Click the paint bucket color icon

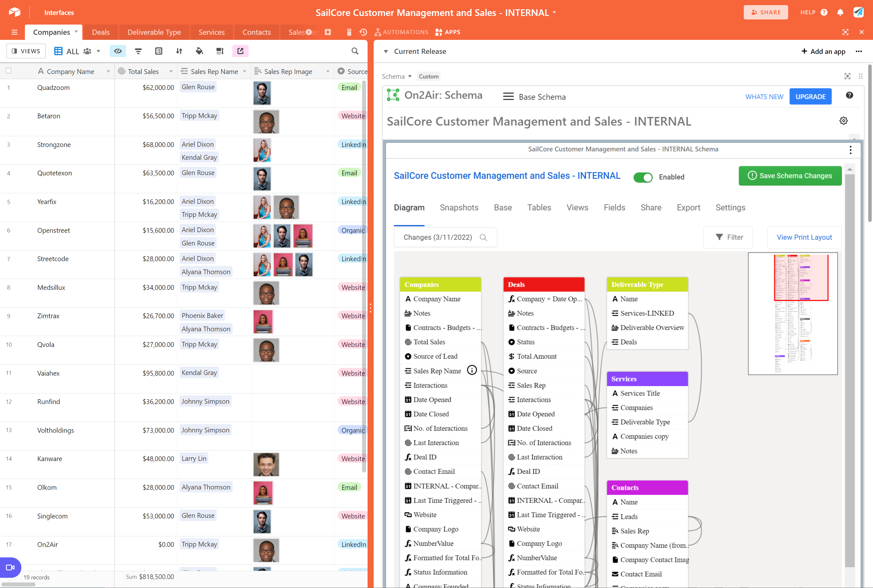[199, 51]
